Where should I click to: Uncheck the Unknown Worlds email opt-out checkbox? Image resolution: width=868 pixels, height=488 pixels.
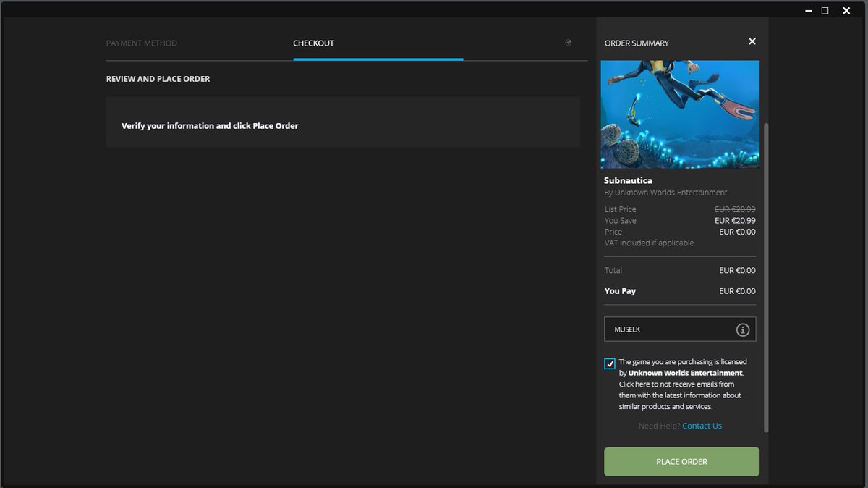[610, 363]
